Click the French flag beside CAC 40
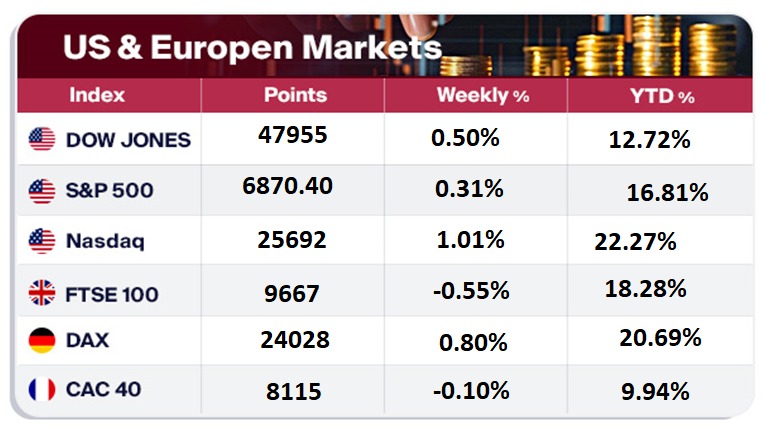 42,389
